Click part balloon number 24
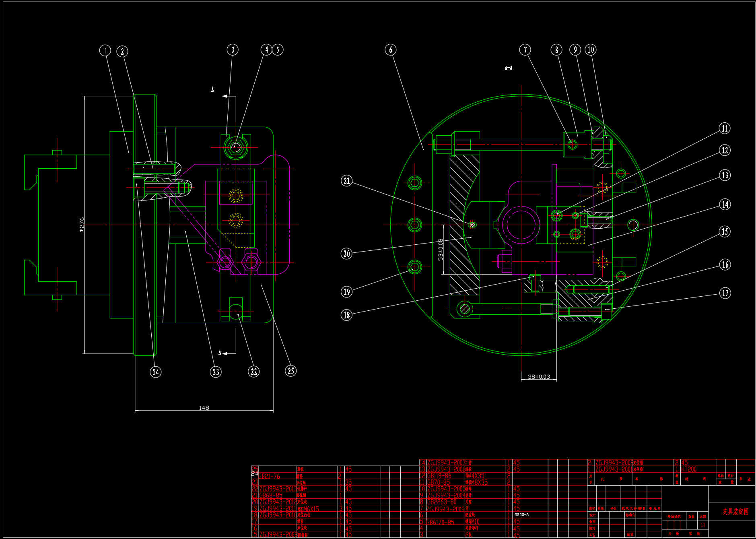Screen dimensions: 756x539 (x=156, y=372)
